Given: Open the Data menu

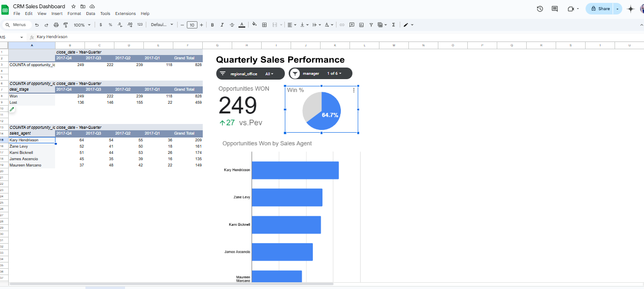Looking at the screenshot, I should coord(90,14).
